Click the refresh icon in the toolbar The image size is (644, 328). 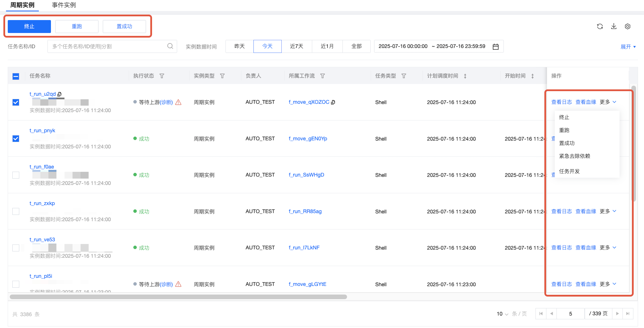point(600,26)
